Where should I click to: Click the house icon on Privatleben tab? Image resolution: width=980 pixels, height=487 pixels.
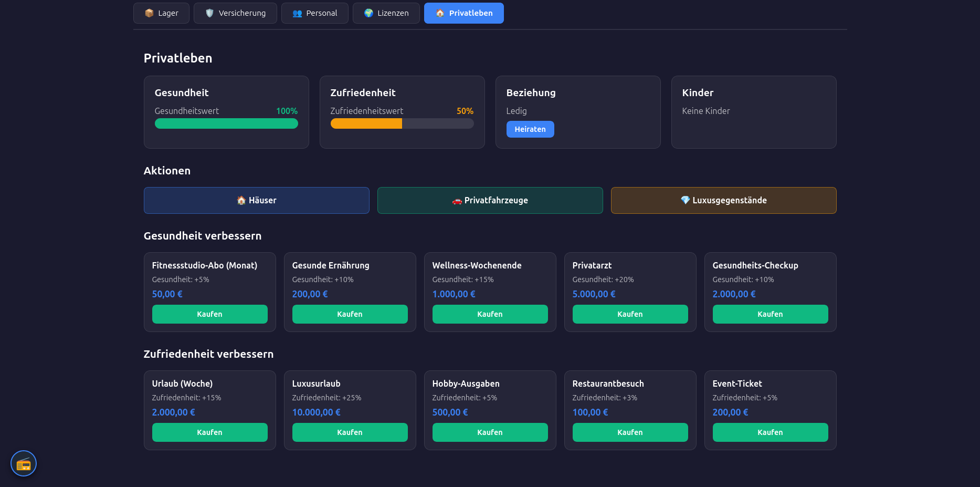[x=440, y=13]
